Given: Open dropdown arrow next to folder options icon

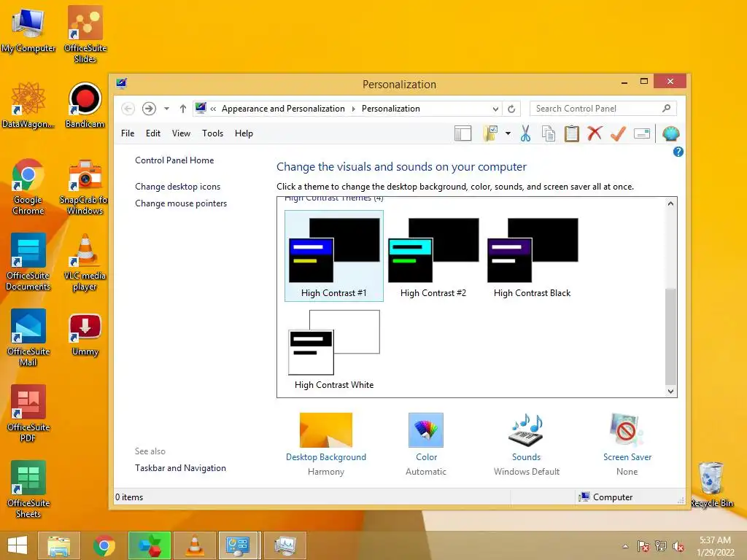Looking at the screenshot, I should click(508, 134).
